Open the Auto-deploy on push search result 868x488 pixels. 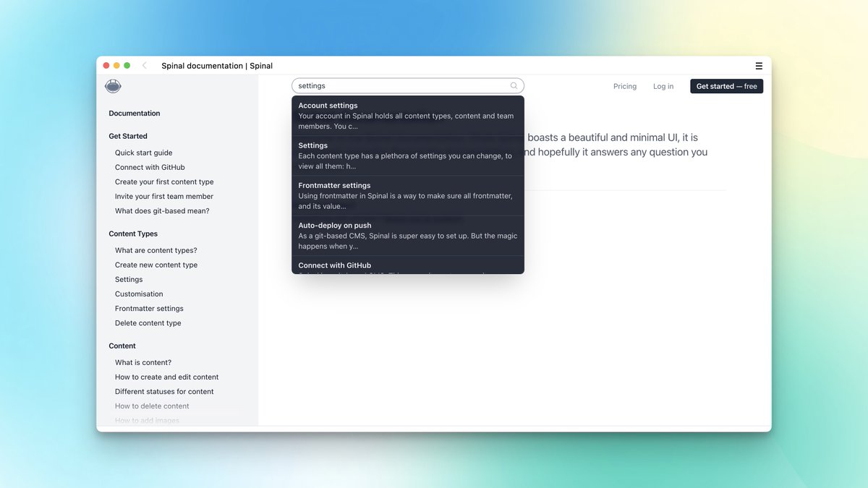[x=408, y=236]
